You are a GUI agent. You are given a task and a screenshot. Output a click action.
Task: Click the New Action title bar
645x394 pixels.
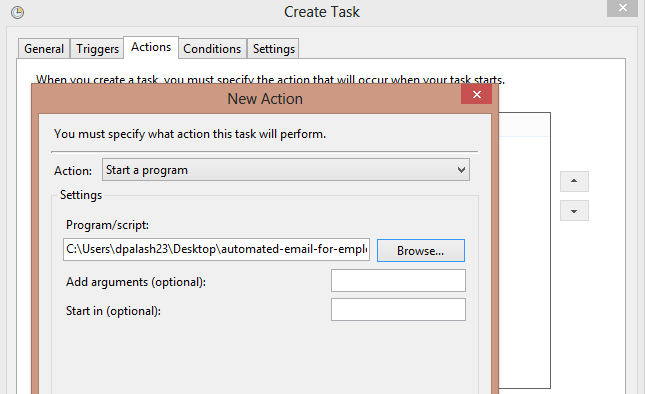(x=265, y=99)
